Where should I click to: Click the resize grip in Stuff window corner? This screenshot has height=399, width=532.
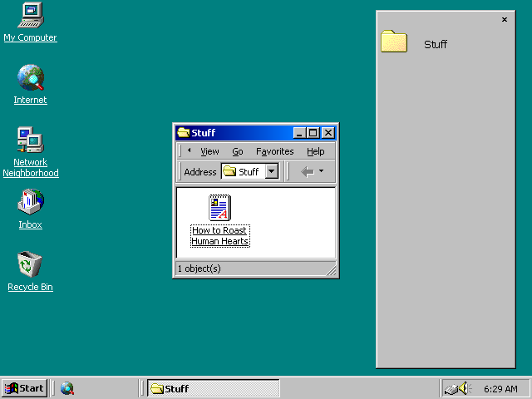[331, 270]
